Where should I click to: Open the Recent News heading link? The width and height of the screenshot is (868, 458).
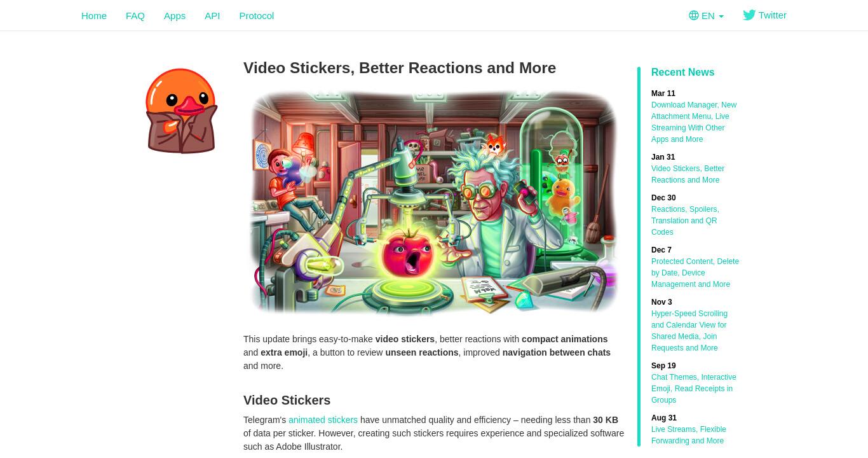(682, 72)
